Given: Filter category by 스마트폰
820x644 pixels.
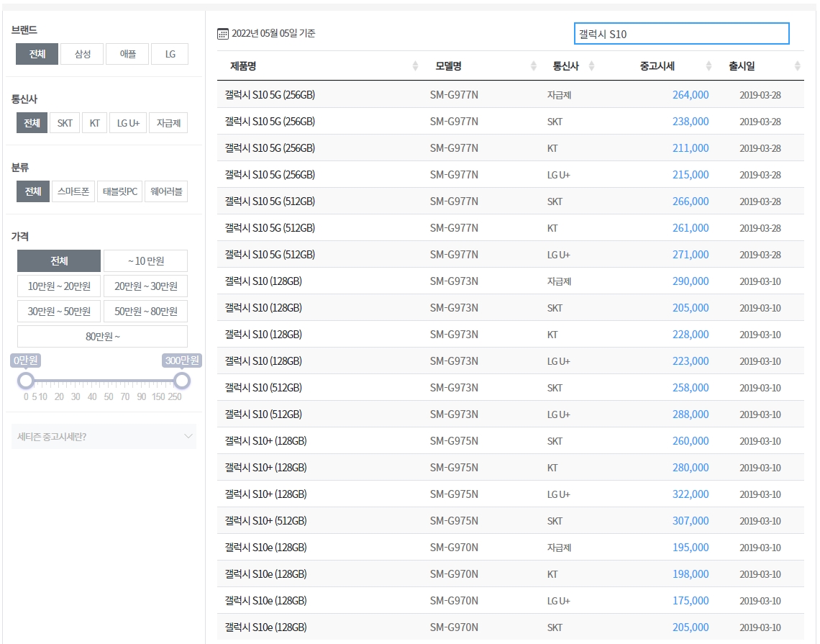Looking at the screenshot, I should (x=73, y=191).
